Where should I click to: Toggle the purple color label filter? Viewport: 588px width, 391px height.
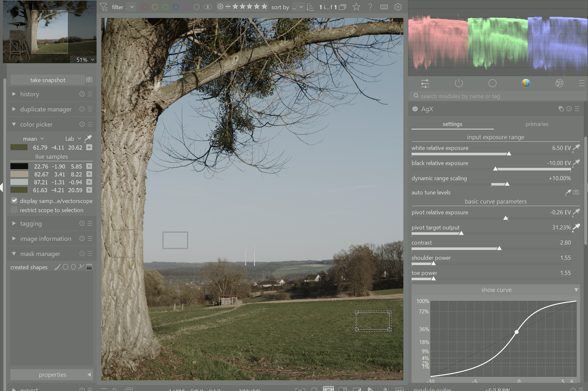186,7
